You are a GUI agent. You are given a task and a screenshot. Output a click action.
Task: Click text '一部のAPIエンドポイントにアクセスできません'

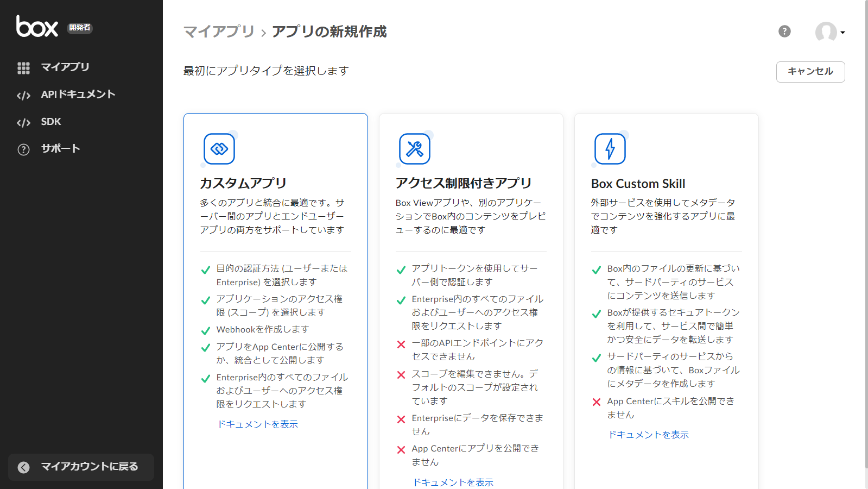(x=478, y=350)
